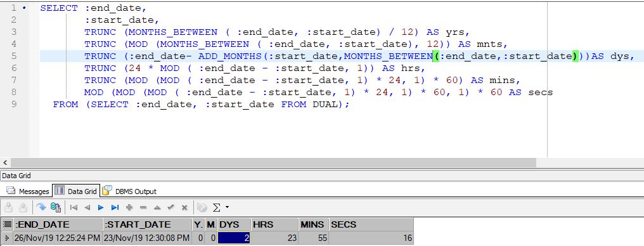Viewport: 644px width, 246px height.
Task: Click the edit record triangle icon
Action: [157, 208]
